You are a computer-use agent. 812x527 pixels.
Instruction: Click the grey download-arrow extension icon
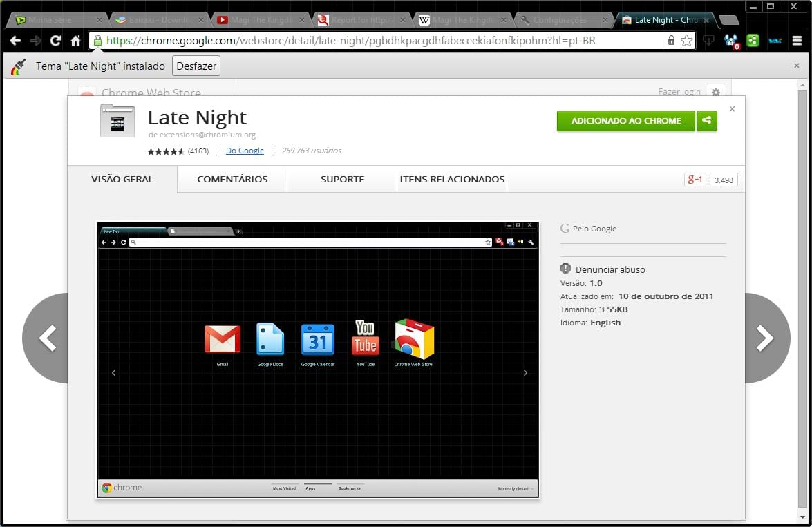pyautogui.click(x=708, y=40)
